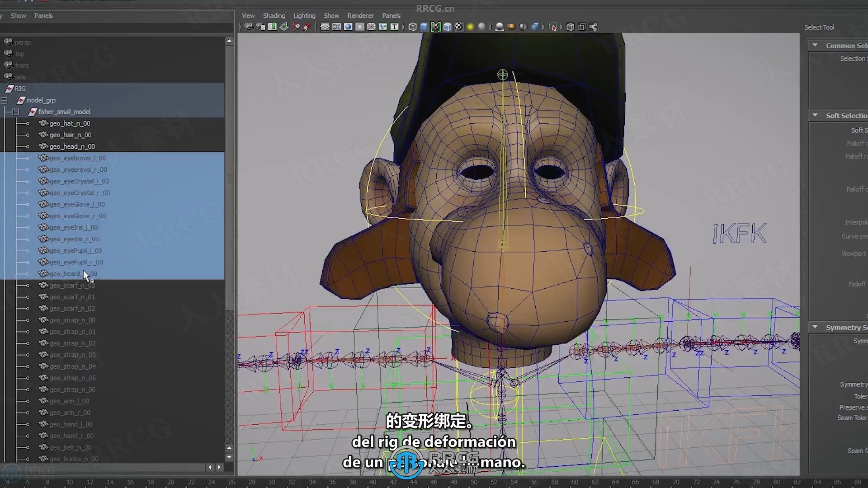
Task: Select the Grease Pencil icon
Action: click(307, 27)
